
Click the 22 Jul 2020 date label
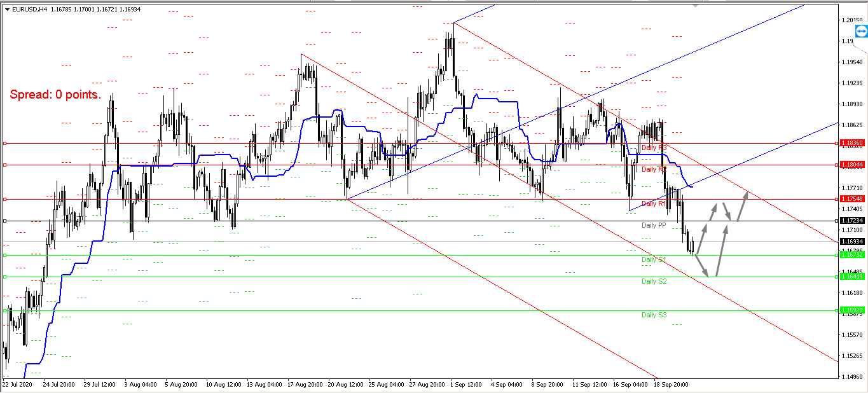pos(18,385)
